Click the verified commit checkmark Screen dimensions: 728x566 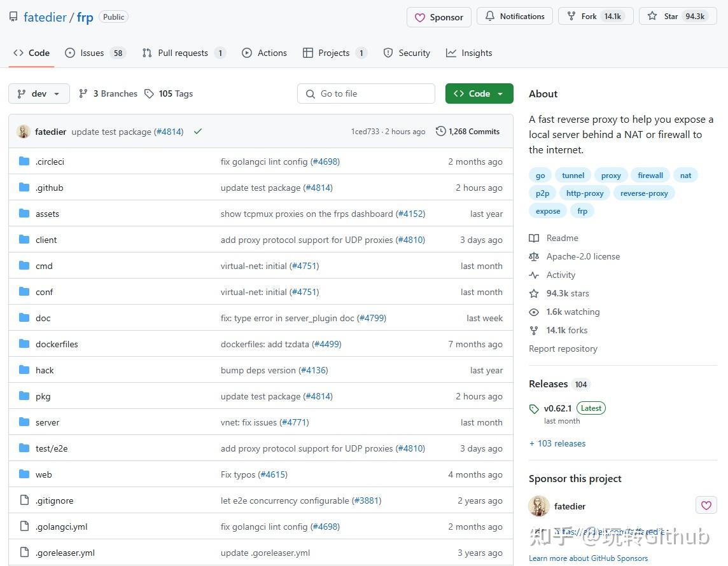pos(197,132)
